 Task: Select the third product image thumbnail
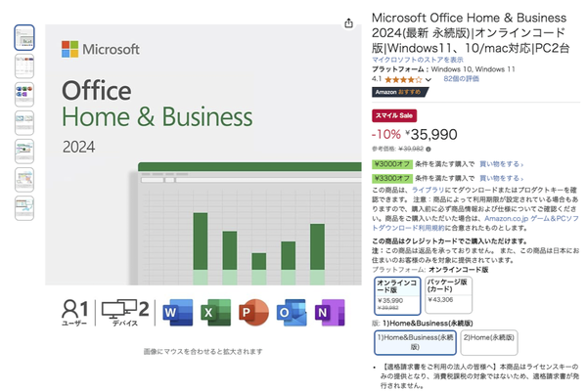pyautogui.click(x=24, y=94)
